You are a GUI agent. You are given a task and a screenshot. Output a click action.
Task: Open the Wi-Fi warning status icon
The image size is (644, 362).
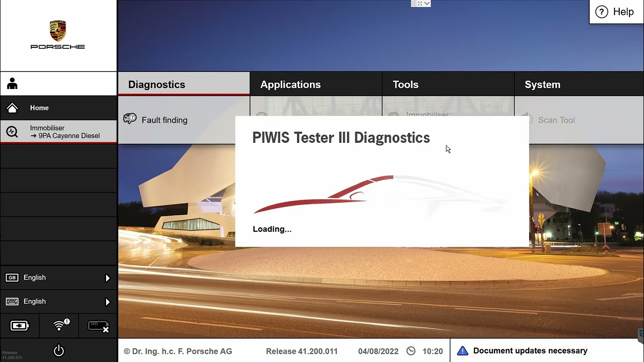click(60, 325)
